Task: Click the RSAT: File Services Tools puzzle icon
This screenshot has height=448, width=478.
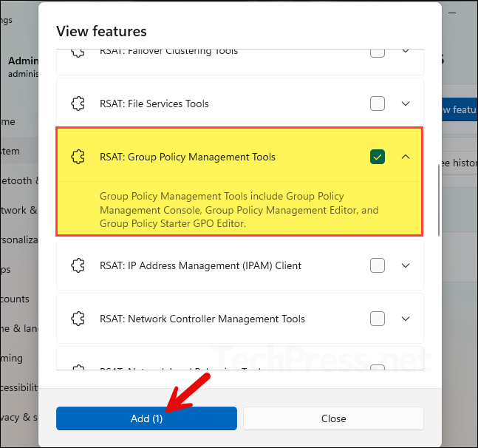Action: point(78,103)
